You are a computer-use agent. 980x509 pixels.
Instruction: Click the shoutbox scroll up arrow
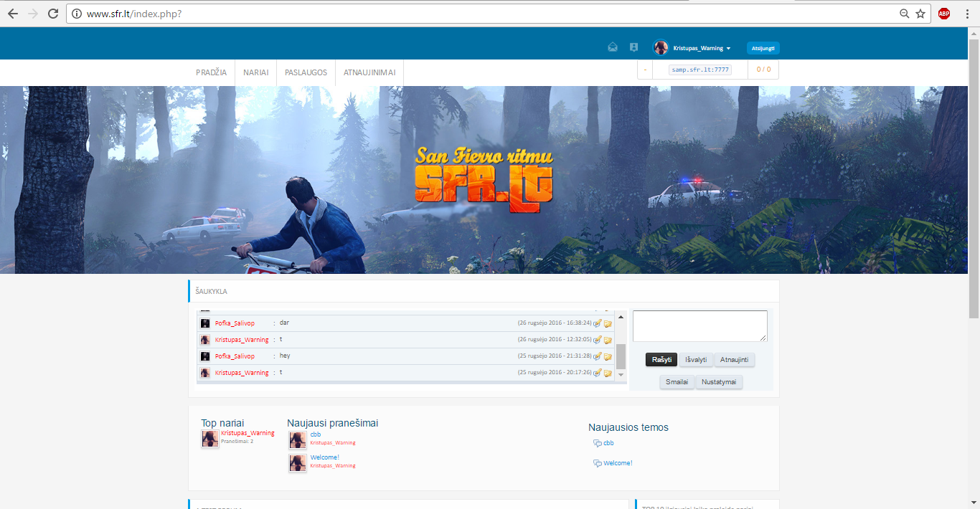tap(621, 316)
